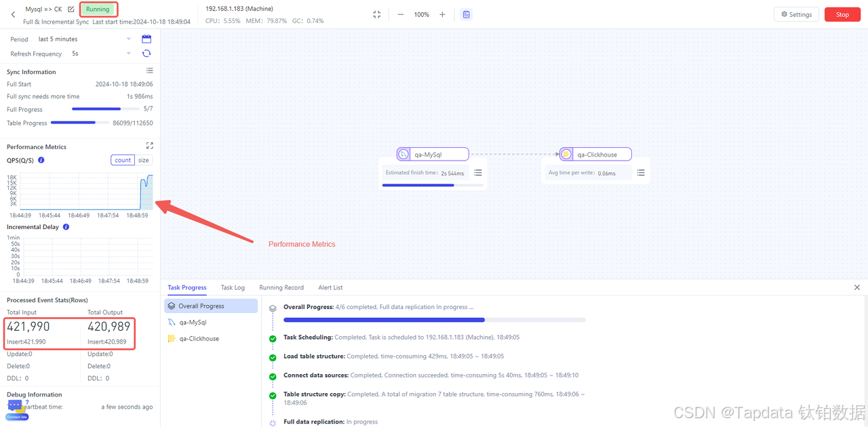The height and width of the screenshot is (427, 868).
Task: Click the Full Start time value
Action: point(124,84)
